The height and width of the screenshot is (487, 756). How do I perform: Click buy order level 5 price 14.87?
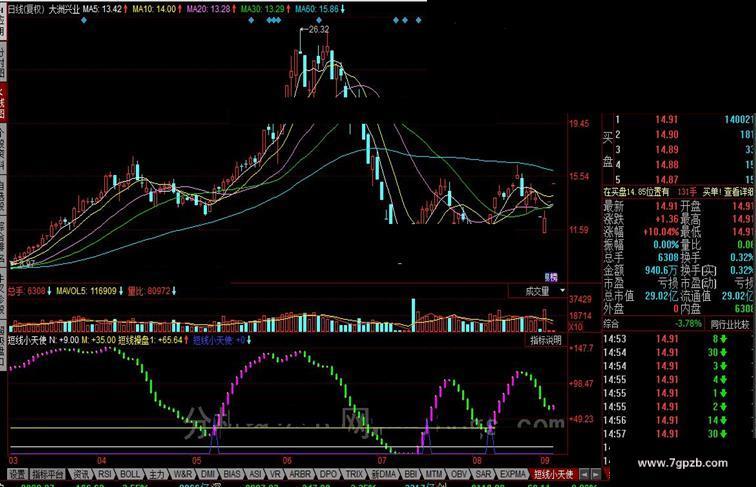[x=666, y=179]
